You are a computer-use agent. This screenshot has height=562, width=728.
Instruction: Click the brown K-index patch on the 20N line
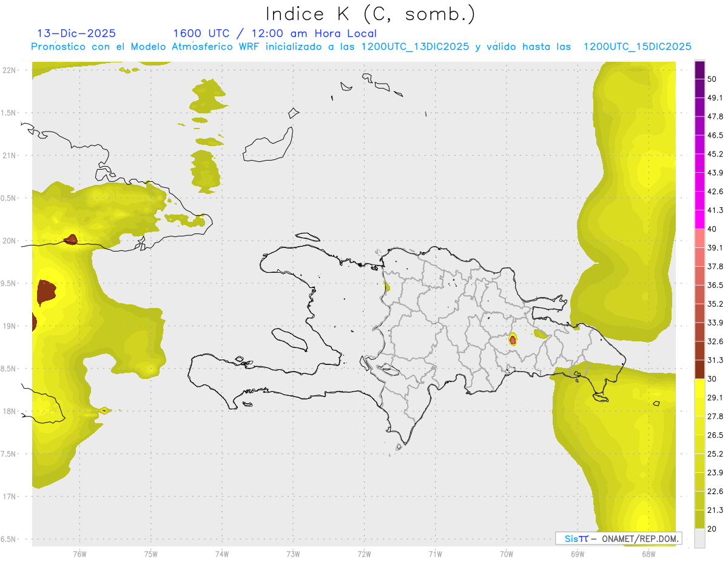(71, 239)
